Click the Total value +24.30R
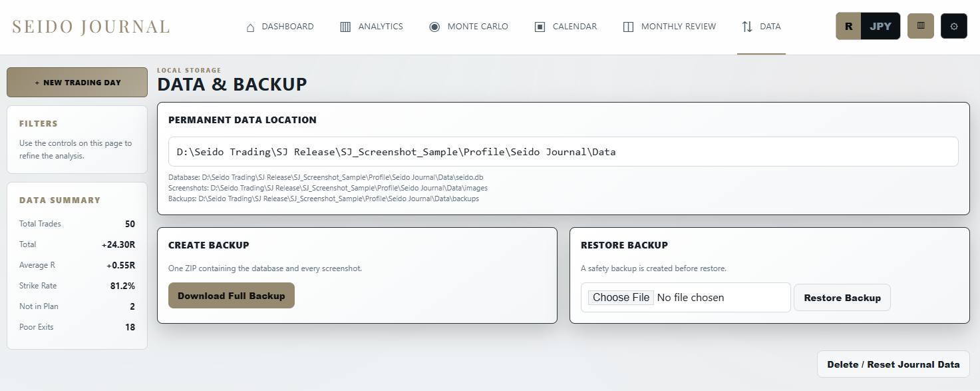Viewport: 980px width, 391px height. coord(118,244)
